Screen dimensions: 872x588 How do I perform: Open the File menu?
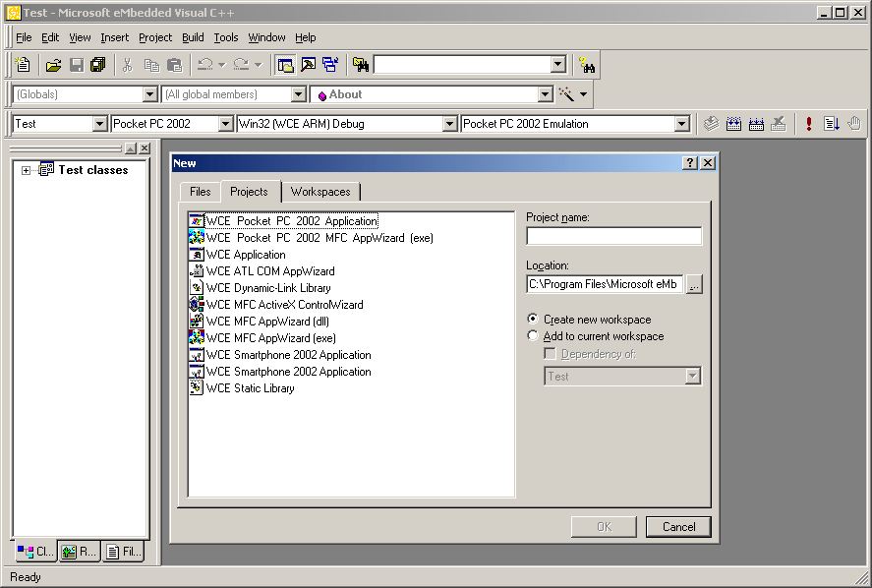click(x=24, y=37)
